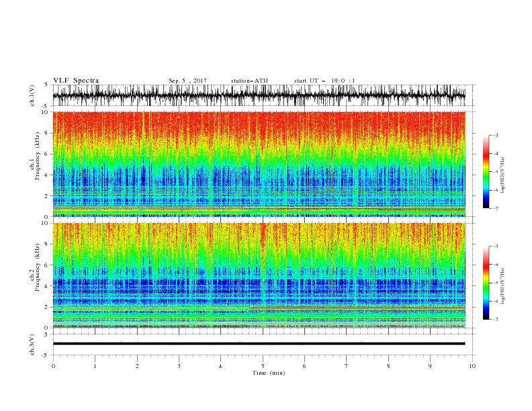Click the '2' frequency tick of ch.1 spectrogram
532x411 pixels.
[x=47, y=196]
